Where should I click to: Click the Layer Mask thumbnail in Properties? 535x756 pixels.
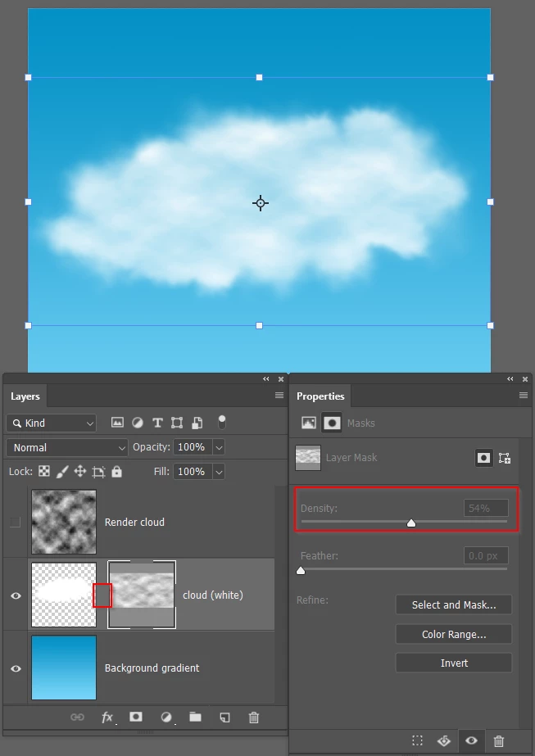click(308, 458)
